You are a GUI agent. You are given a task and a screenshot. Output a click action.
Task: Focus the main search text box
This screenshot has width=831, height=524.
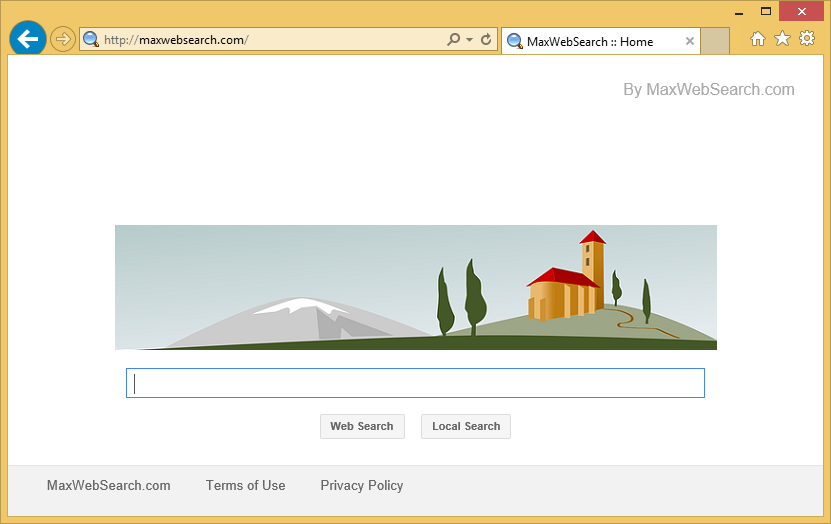click(415, 383)
